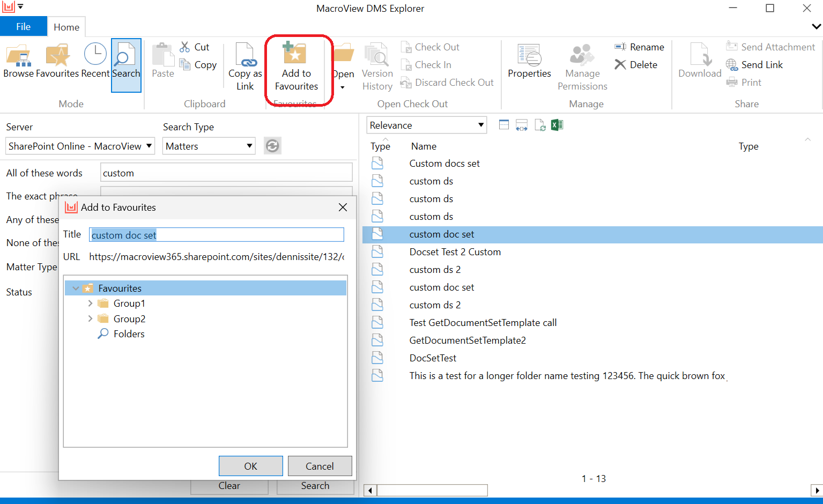Click the Search button below the form
The image size is (823, 504).
pyautogui.click(x=315, y=486)
